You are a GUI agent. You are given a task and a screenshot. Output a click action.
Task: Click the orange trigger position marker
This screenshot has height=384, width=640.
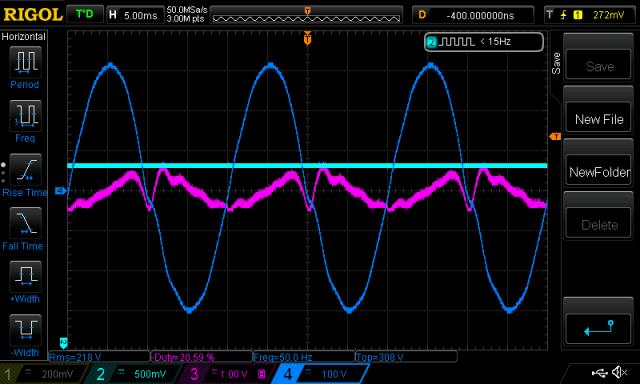pos(307,39)
